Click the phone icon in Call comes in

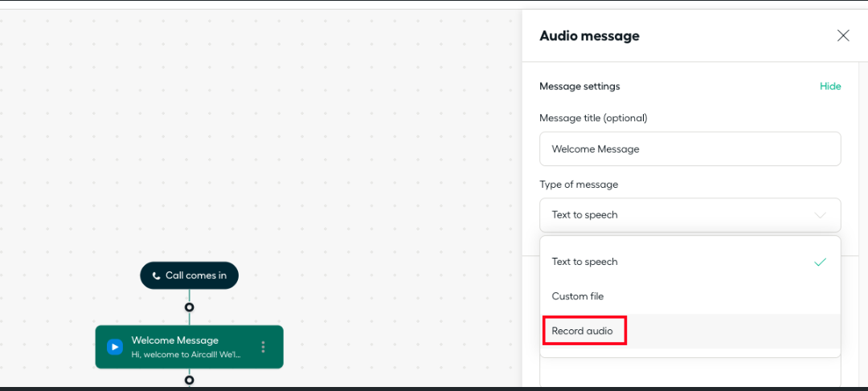click(157, 275)
